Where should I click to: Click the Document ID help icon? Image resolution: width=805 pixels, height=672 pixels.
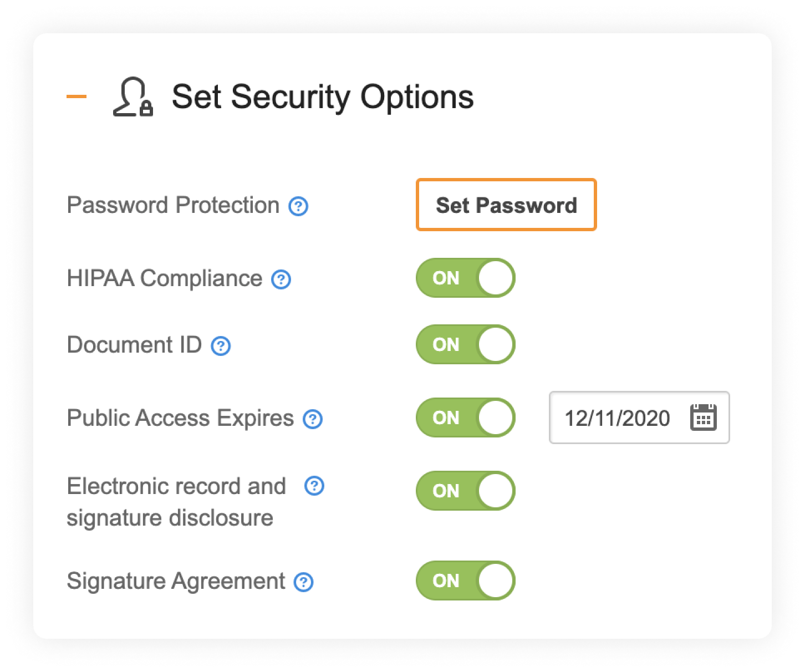[x=221, y=346]
